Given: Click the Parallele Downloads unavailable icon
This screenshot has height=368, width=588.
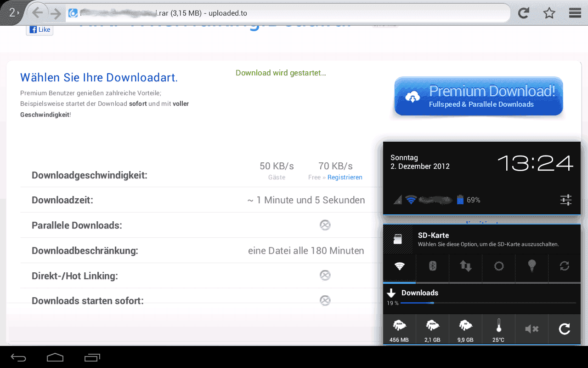Looking at the screenshot, I should pos(325,225).
